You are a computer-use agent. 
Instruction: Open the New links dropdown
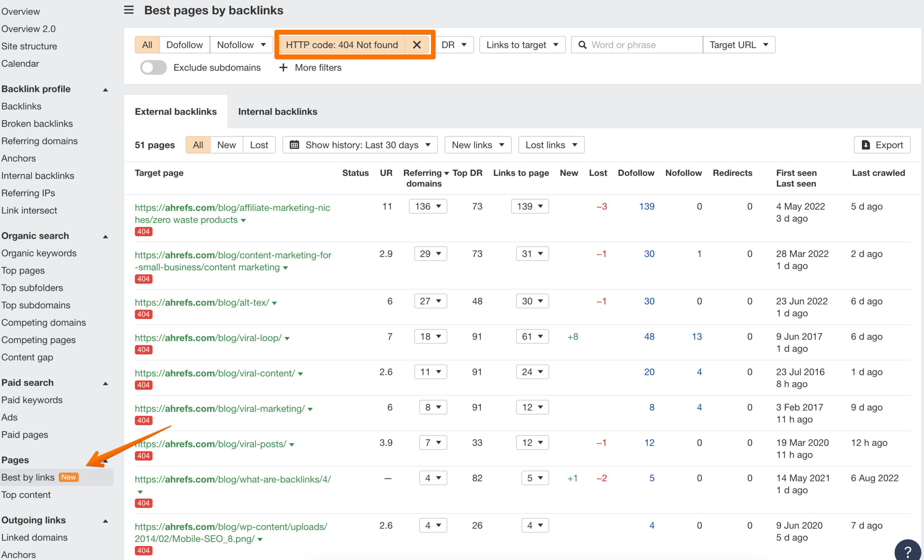(x=478, y=145)
